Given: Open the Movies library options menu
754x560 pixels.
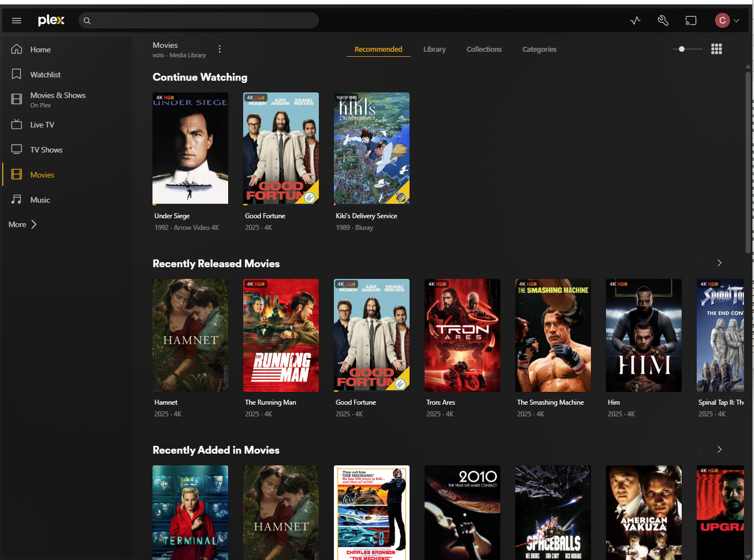Looking at the screenshot, I should (x=220, y=49).
